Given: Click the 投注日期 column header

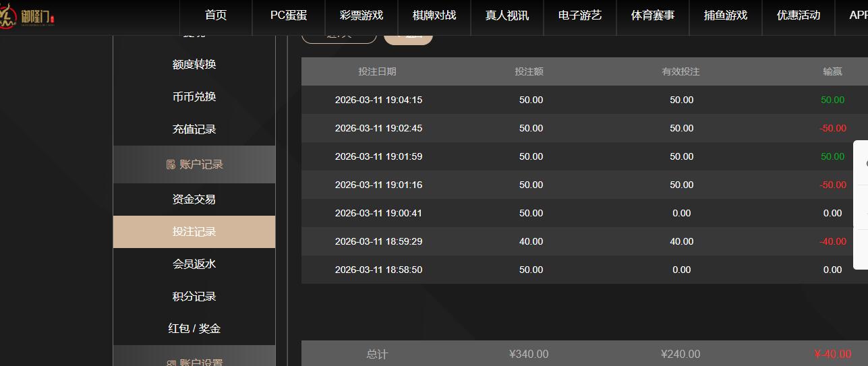Looking at the screenshot, I should [x=377, y=71].
